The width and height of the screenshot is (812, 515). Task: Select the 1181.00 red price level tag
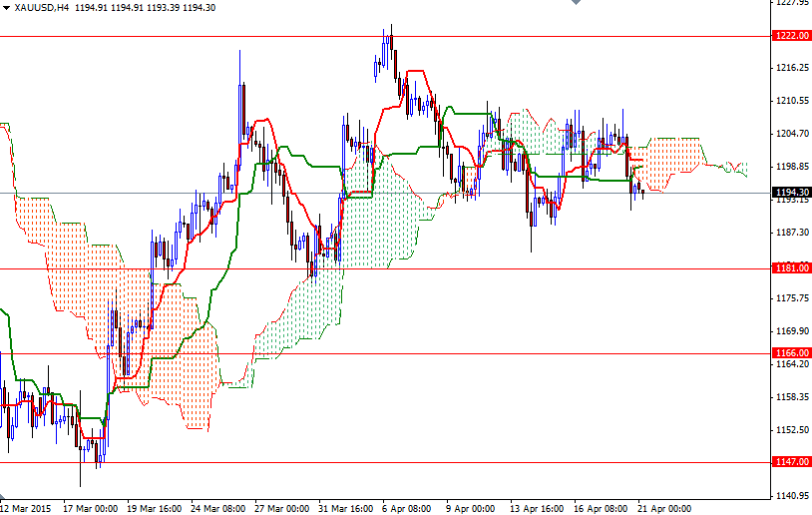[x=790, y=267]
